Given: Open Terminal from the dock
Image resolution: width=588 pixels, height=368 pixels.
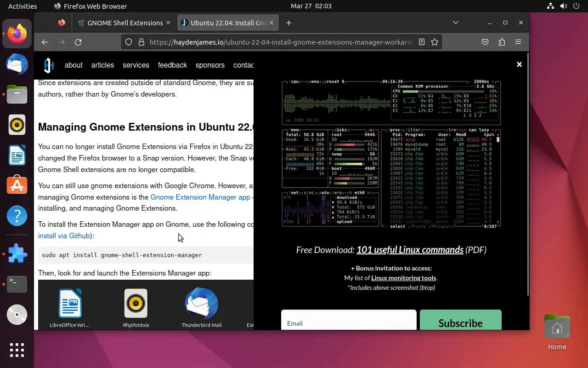Looking at the screenshot, I should tap(17, 284).
